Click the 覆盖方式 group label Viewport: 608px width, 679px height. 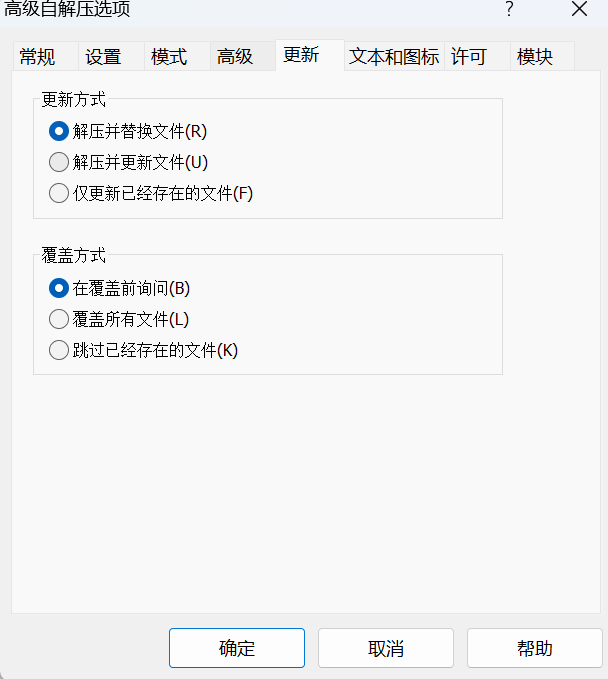73,255
